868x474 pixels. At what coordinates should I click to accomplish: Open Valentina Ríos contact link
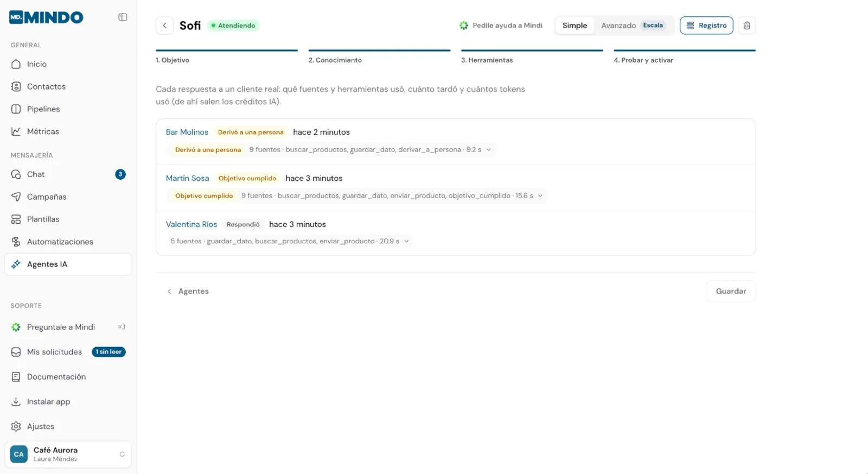tap(192, 225)
